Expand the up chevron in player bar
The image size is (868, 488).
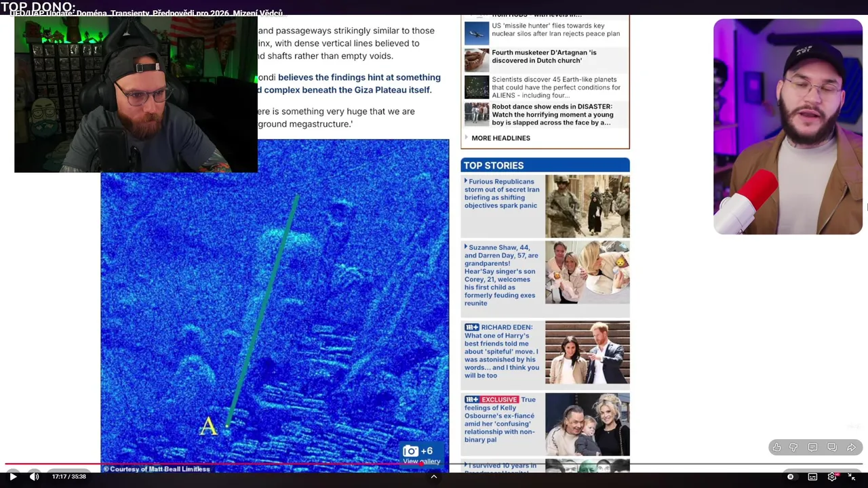point(434,476)
